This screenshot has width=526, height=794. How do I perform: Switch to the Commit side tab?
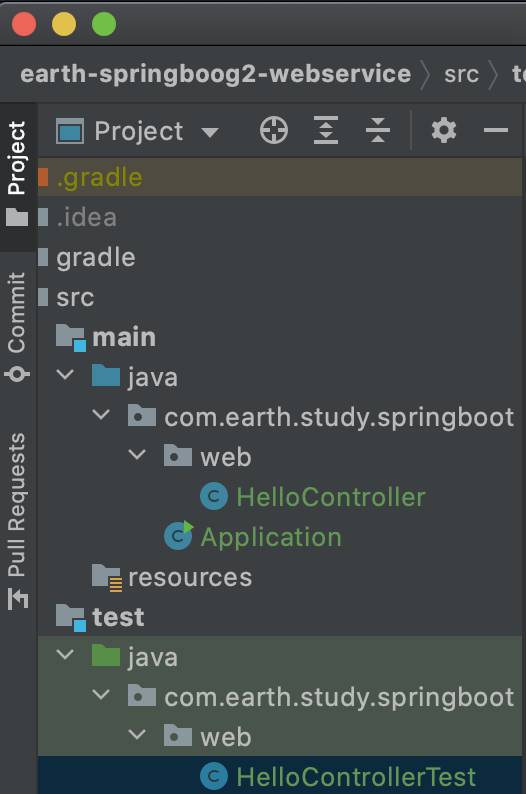click(17, 326)
